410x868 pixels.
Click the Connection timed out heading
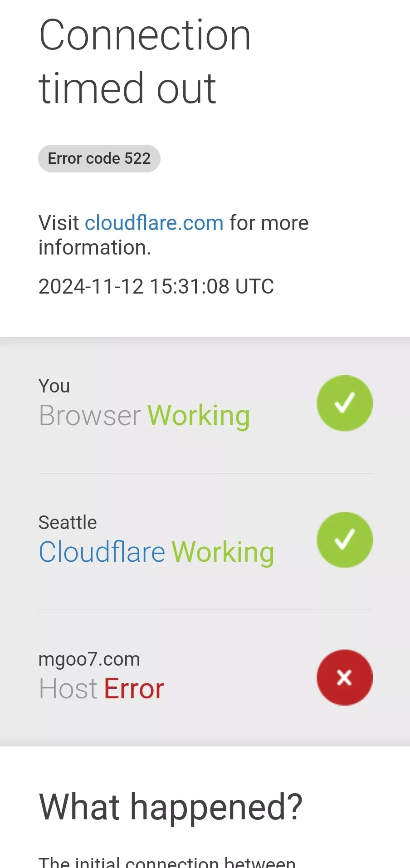point(145,61)
